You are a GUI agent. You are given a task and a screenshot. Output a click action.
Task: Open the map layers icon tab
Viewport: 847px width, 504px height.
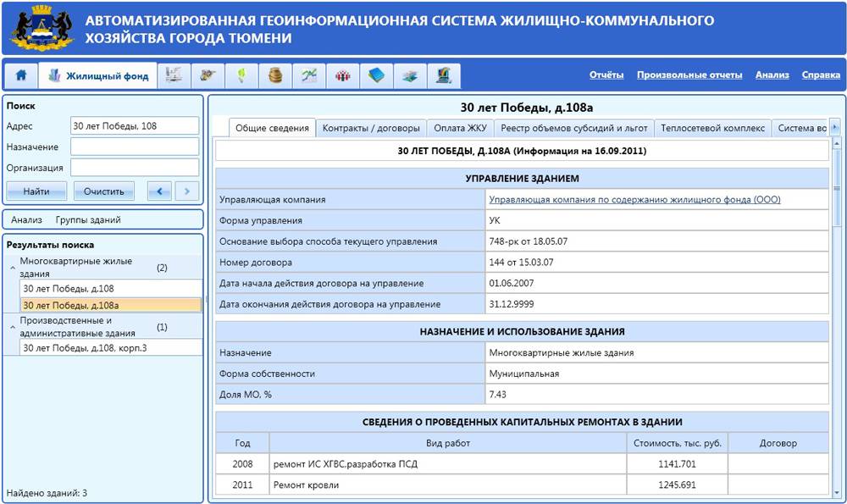coord(410,75)
